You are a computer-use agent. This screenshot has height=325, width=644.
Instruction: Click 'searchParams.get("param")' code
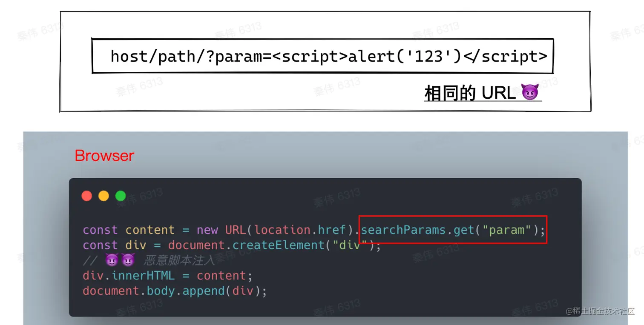point(453,230)
